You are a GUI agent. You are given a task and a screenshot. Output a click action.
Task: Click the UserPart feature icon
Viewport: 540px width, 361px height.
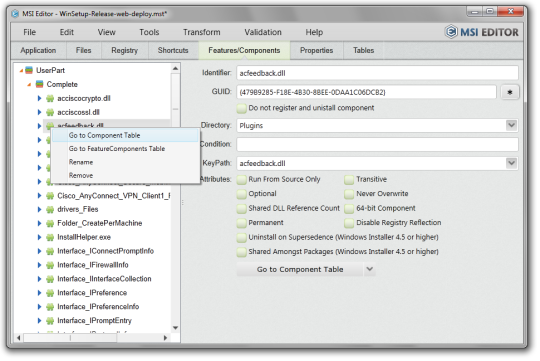coord(29,71)
